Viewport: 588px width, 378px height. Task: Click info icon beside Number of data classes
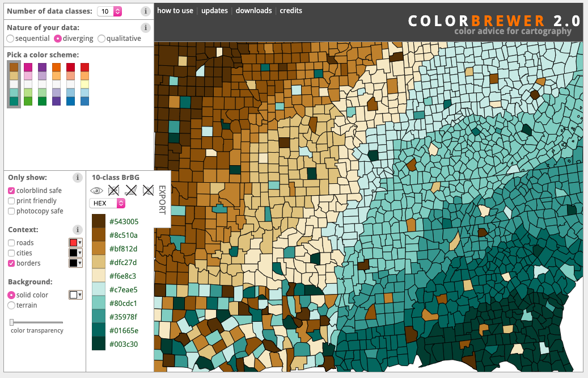click(x=146, y=11)
